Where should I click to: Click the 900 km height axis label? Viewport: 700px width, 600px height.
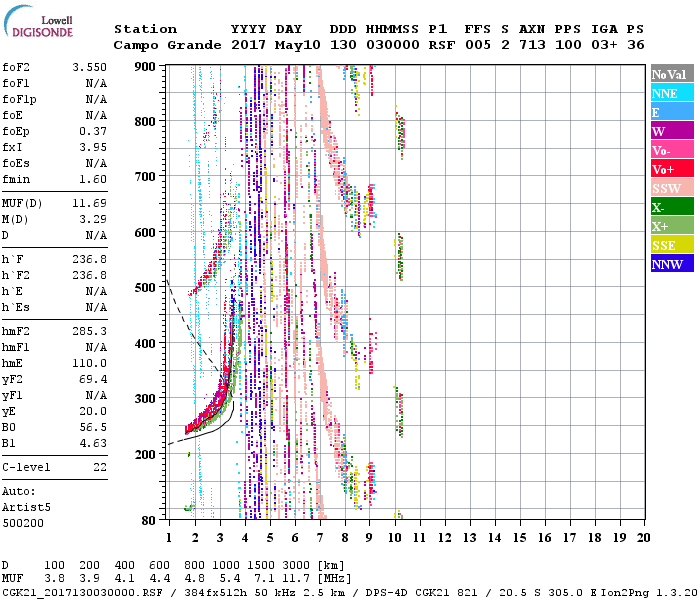(x=148, y=66)
